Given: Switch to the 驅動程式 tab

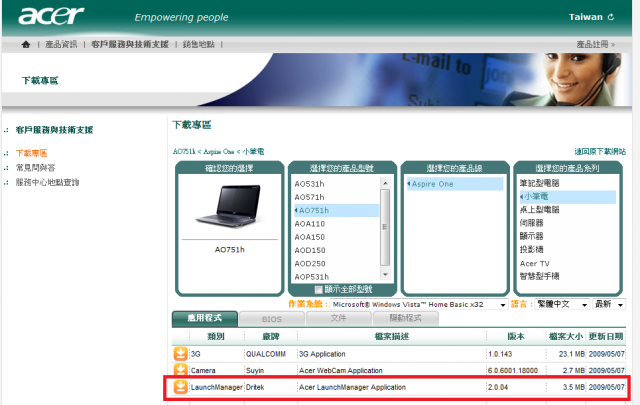Looking at the screenshot, I should tap(405, 318).
